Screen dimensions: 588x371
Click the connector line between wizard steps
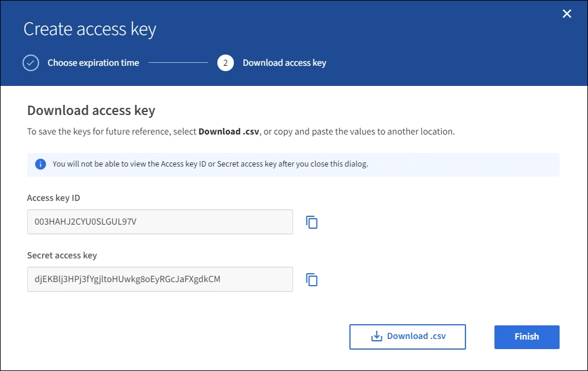178,63
